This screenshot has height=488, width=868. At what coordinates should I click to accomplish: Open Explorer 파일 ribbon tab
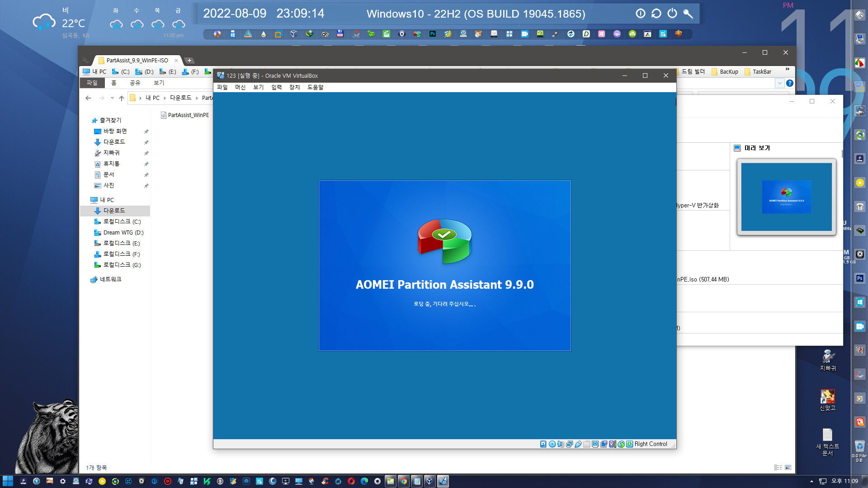(x=92, y=83)
